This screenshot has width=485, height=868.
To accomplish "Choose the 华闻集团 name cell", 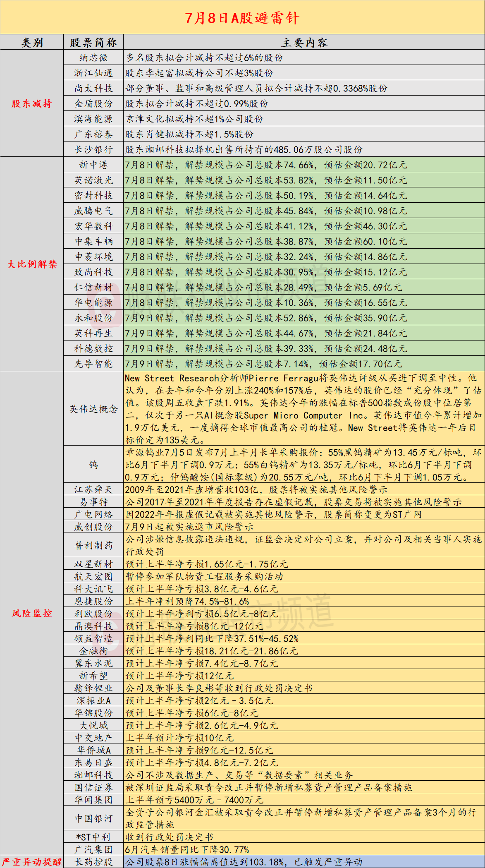I will click(x=93, y=800).
